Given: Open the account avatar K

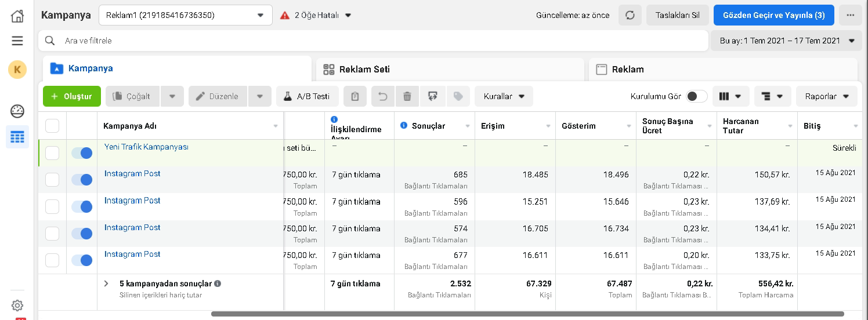Looking at the screenshot, I should [17, 70].
